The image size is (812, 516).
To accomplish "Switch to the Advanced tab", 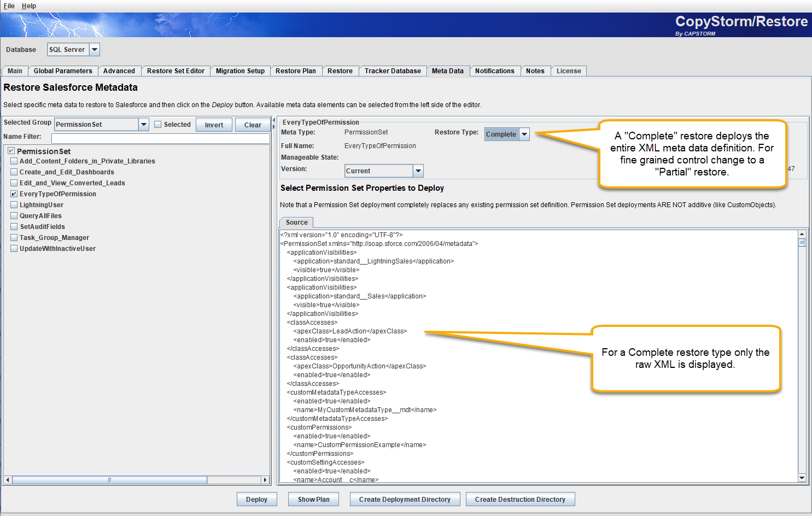I will (119, 71).
